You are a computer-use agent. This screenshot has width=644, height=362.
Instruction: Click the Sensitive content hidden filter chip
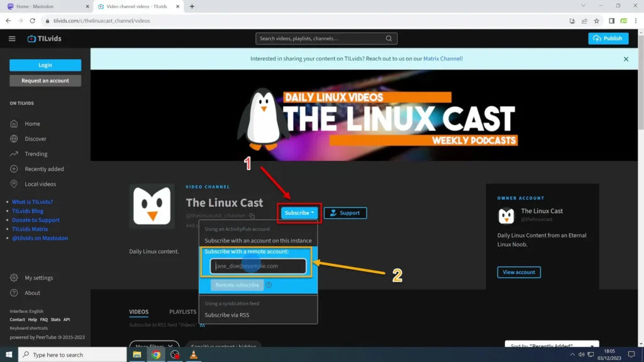click(x=223, y=345)
